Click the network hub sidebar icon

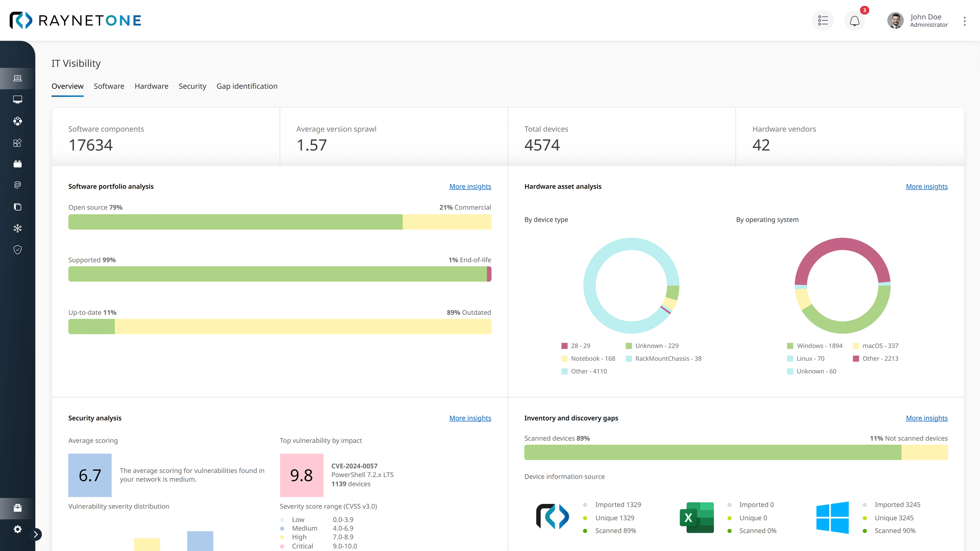[x=18, y=228]
